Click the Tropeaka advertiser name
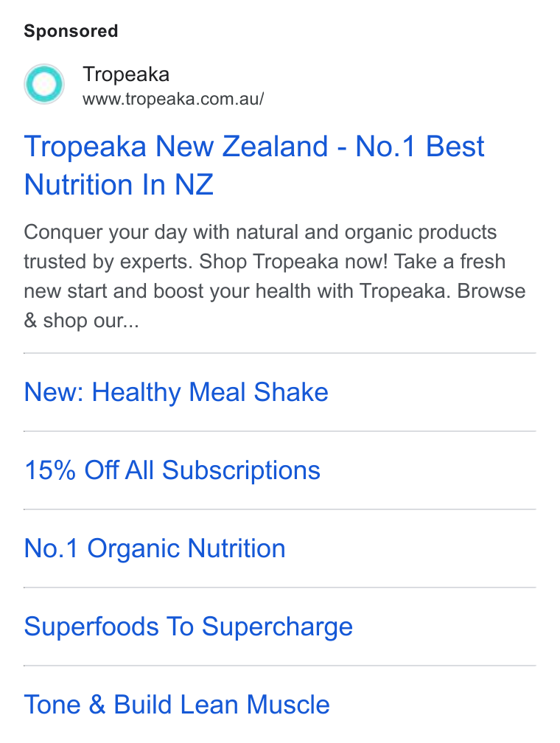The width and height of the screenshot is (560, 743). (126, 74)
